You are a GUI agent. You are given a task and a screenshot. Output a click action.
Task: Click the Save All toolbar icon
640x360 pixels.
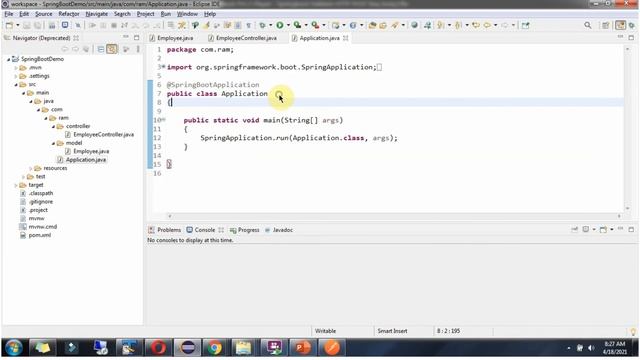[38, 25]
